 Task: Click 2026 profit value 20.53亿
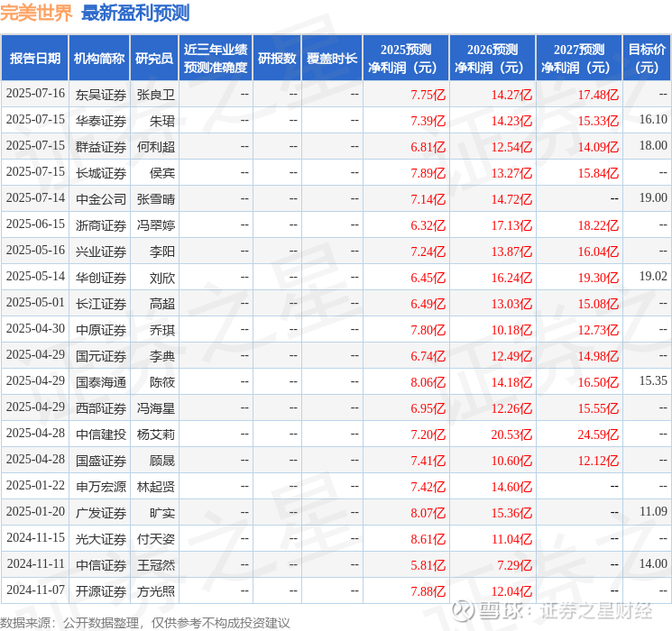[511, 434]
